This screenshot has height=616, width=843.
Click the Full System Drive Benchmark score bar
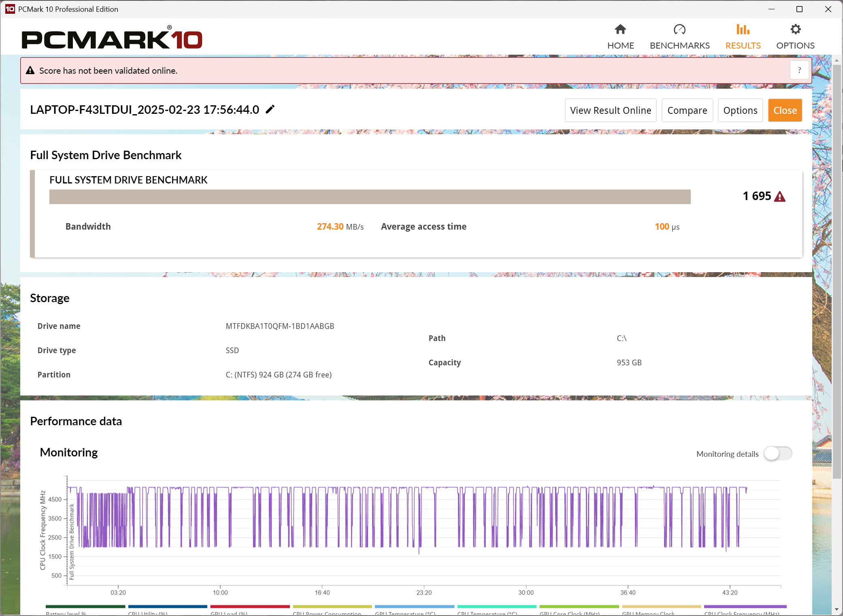(x=370, y=197)
